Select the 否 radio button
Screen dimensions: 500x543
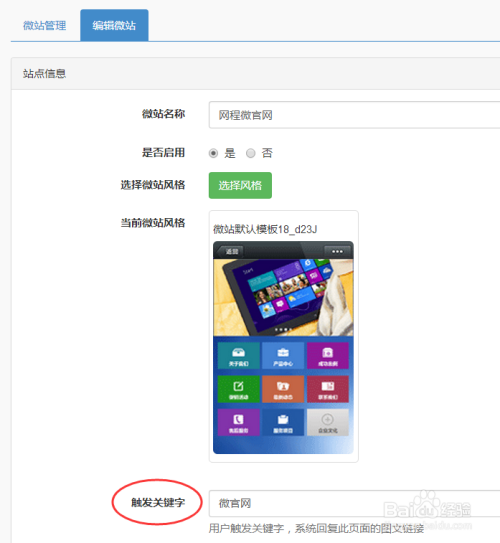coord(251,153)
